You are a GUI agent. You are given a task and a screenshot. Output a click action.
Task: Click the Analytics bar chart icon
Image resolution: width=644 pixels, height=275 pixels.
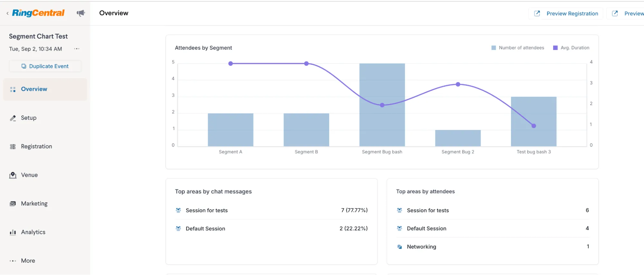(13, 232)
